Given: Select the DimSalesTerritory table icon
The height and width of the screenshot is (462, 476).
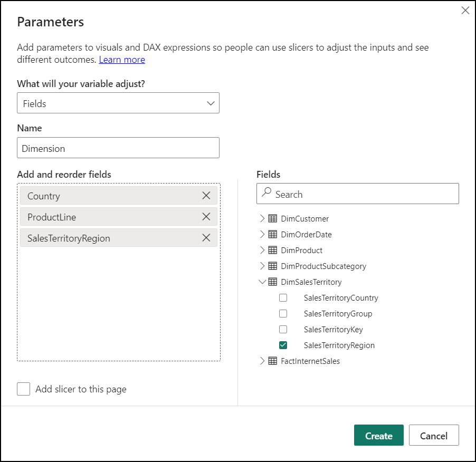Looking at the screenshot, I should coord(272,282).
